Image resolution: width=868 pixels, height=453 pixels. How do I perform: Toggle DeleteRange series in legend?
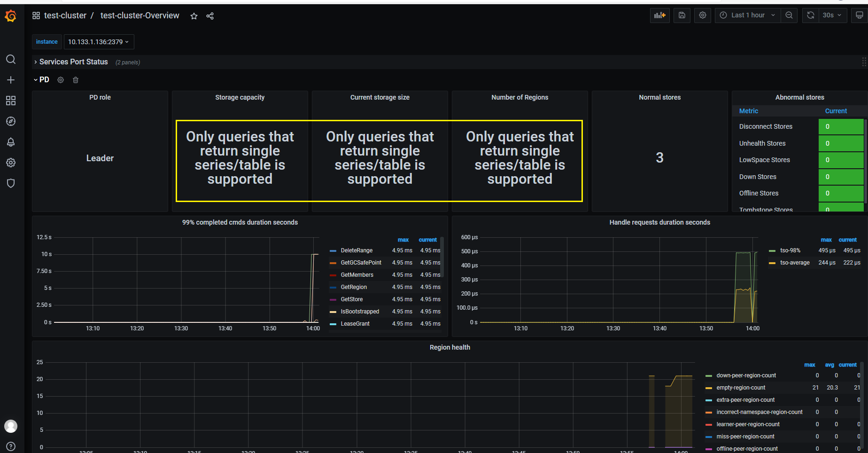356,250
